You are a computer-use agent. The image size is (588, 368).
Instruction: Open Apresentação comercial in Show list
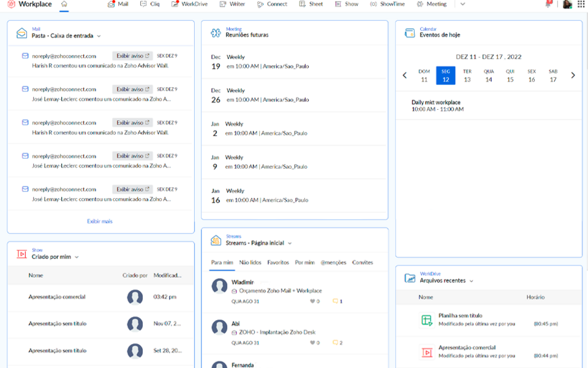pos(57,297)
